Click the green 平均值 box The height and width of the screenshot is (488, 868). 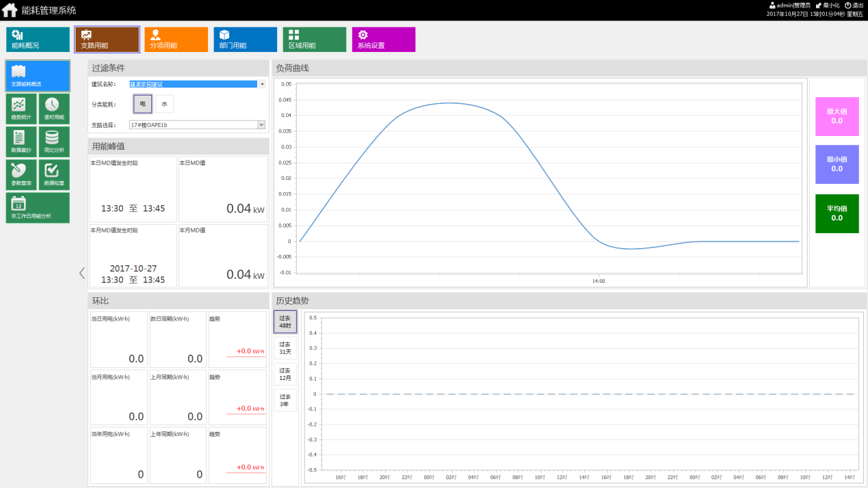837,213
